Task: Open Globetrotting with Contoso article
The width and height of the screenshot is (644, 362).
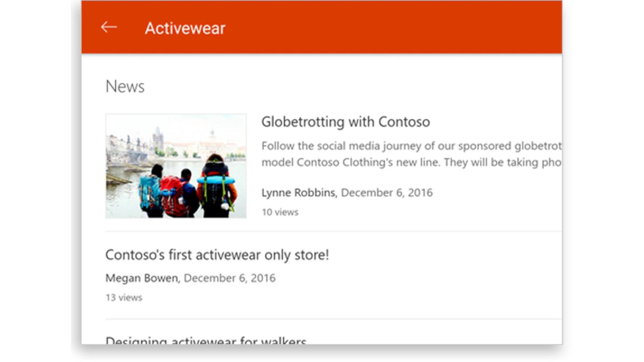Action: pos(345,122)
